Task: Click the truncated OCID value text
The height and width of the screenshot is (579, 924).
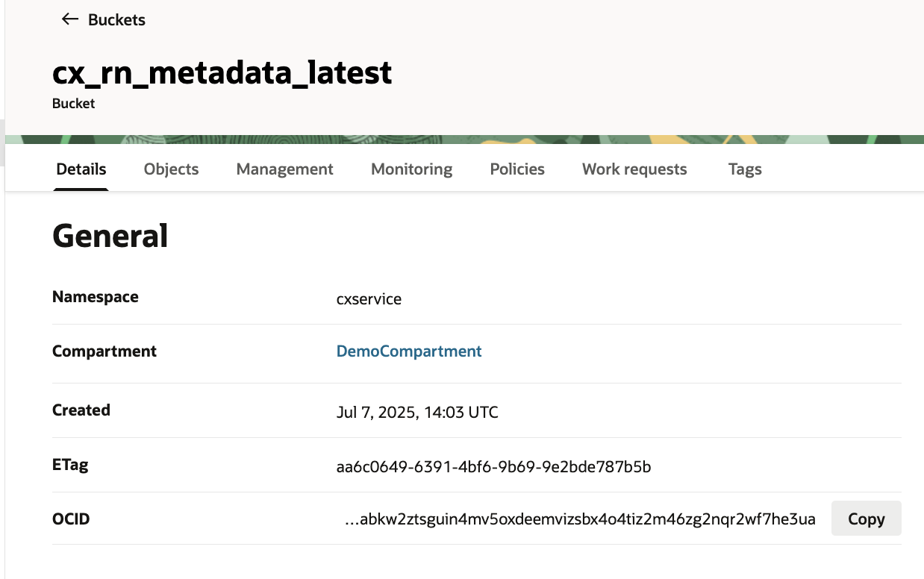Action: click(580, 519)
